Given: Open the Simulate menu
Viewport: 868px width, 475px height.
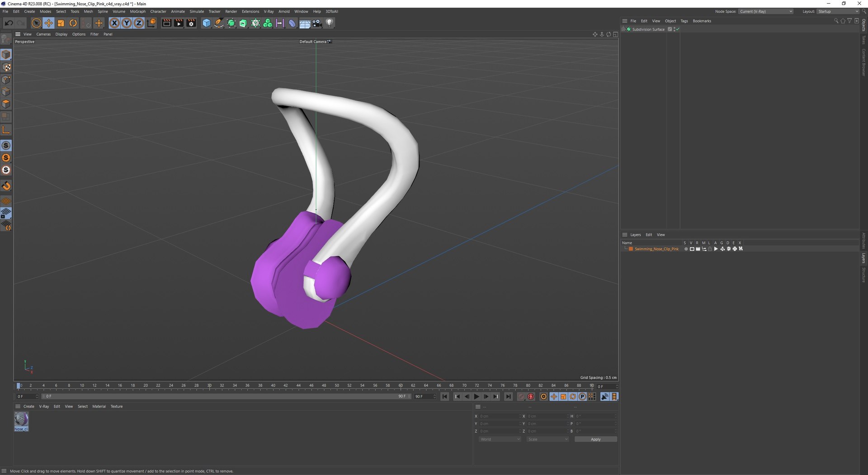Looking at the screenshot, I should coord(197,11).
